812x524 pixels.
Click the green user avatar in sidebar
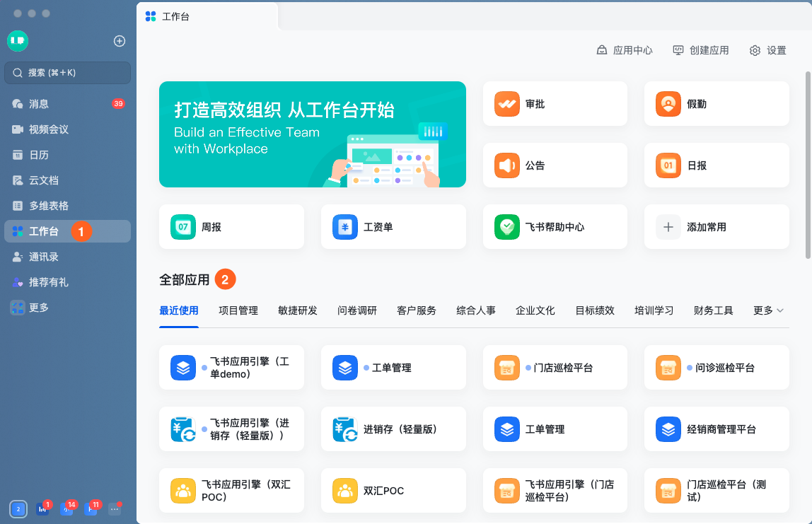tap(18, 41)
